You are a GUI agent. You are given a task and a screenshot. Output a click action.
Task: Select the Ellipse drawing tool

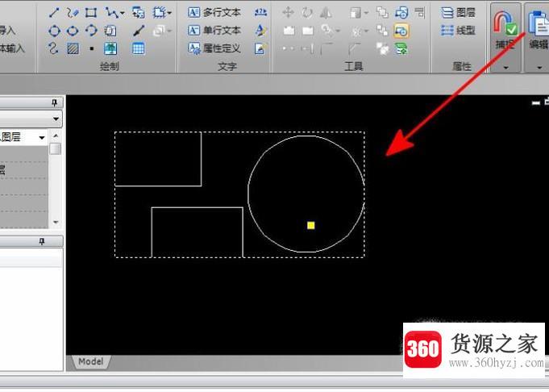[73, 31]
